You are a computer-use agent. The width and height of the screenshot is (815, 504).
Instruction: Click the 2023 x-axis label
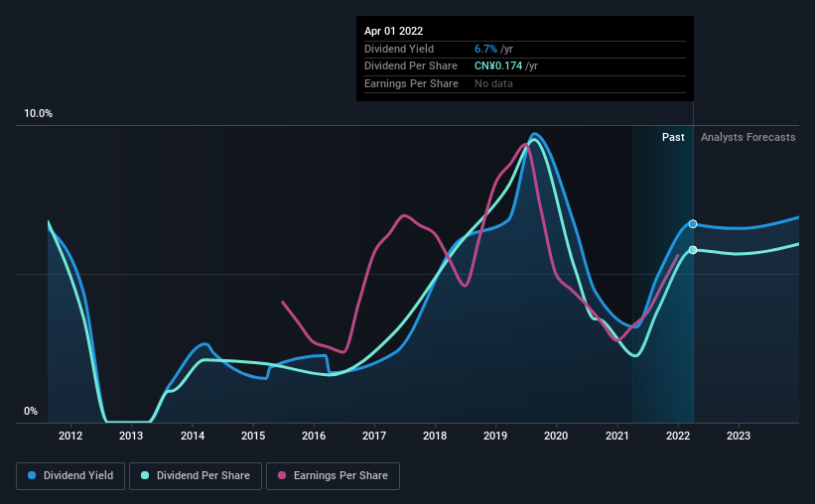[x=739, y=436]
